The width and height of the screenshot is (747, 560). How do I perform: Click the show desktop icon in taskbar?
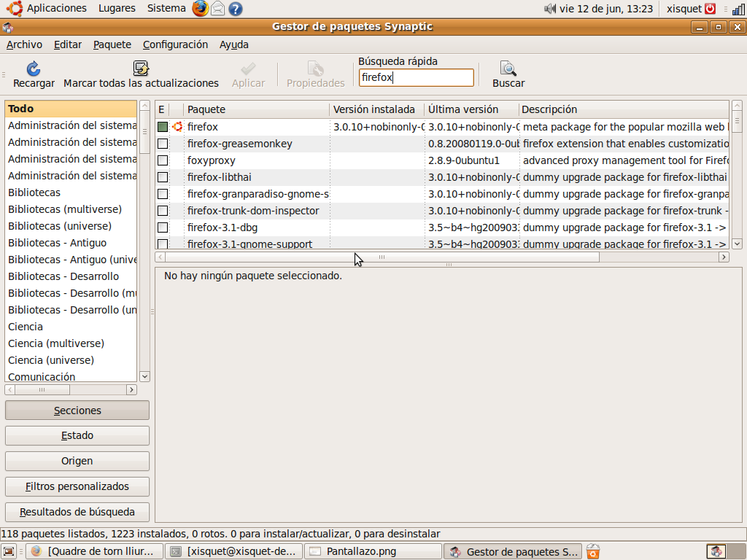click(9, 551)
